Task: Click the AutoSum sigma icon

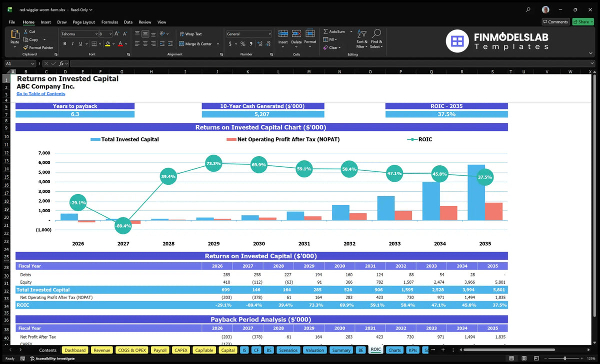Action: [x=325, y=31]
